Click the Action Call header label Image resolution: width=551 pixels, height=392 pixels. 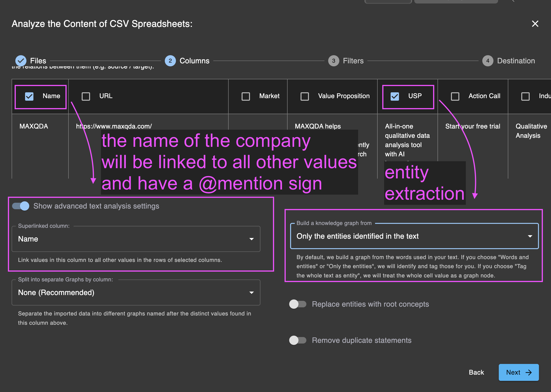point(484,96)
